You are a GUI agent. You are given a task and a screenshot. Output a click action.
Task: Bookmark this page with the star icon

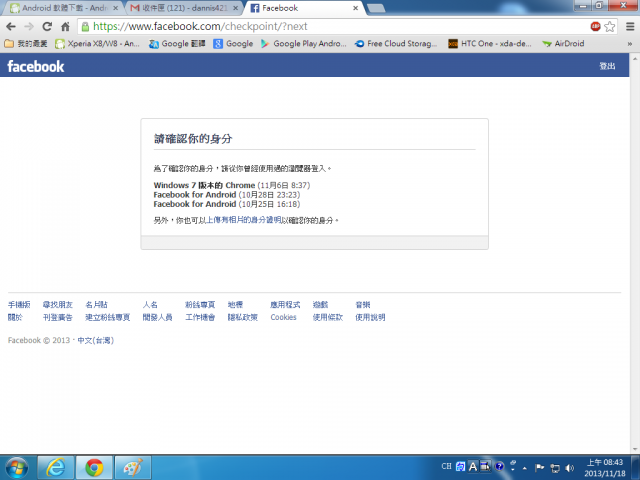(610, 27)
